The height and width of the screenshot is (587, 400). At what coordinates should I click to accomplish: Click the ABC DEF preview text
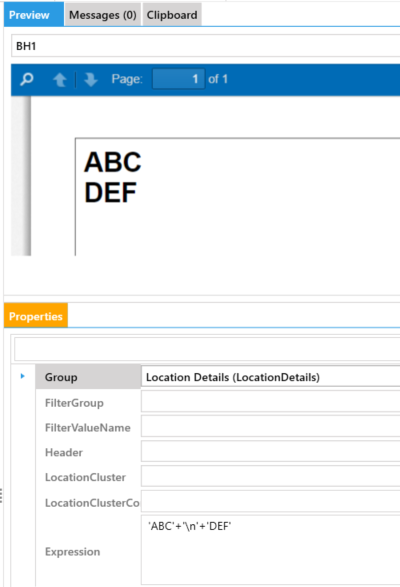112,177
